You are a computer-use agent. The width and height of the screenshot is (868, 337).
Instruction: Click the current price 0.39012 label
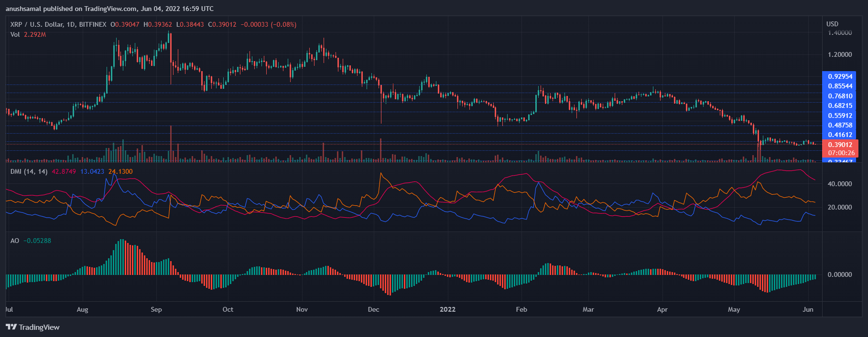840,145
